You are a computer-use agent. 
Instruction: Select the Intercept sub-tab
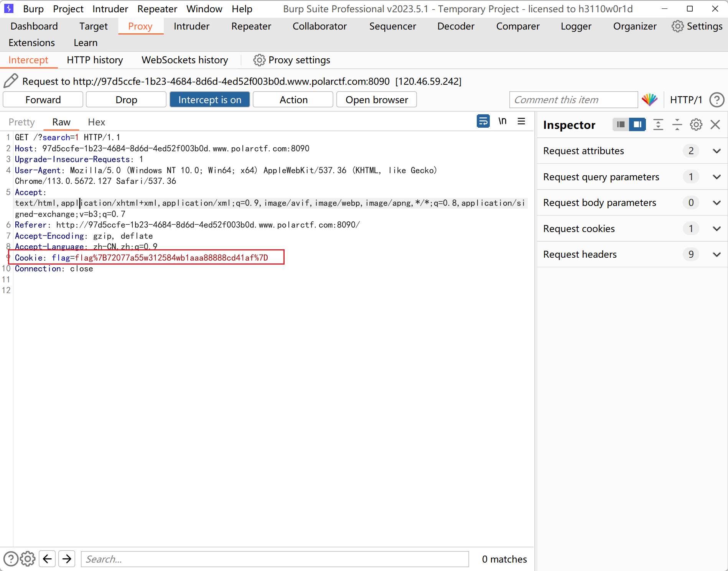28,60
